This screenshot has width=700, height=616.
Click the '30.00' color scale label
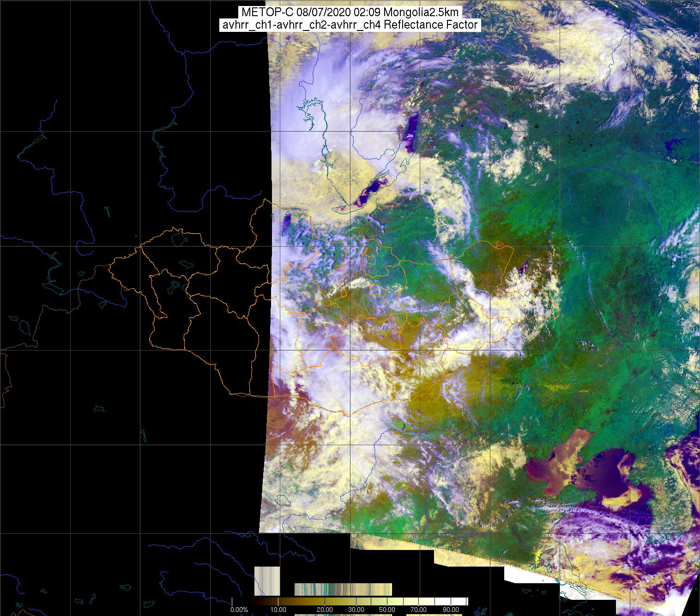[x=356, y=610]
